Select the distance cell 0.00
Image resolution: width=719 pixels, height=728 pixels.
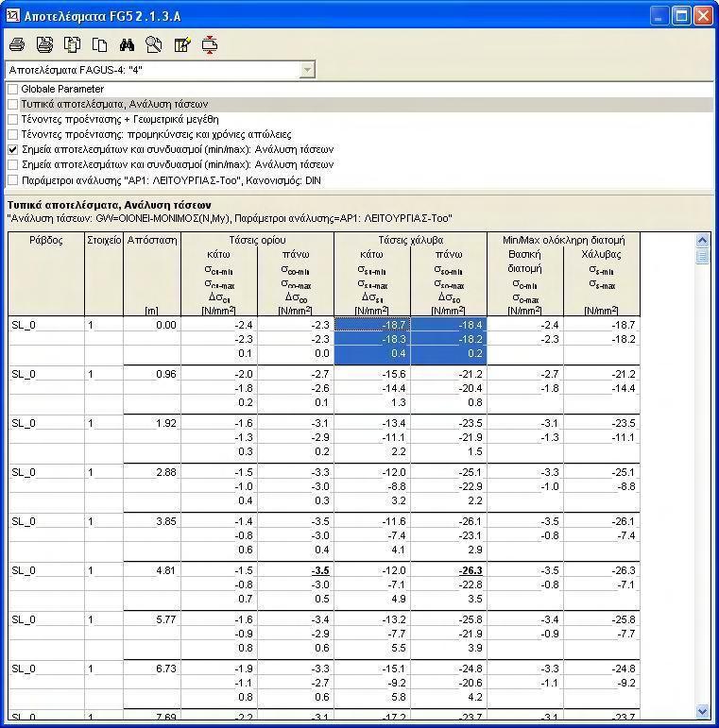152,325
